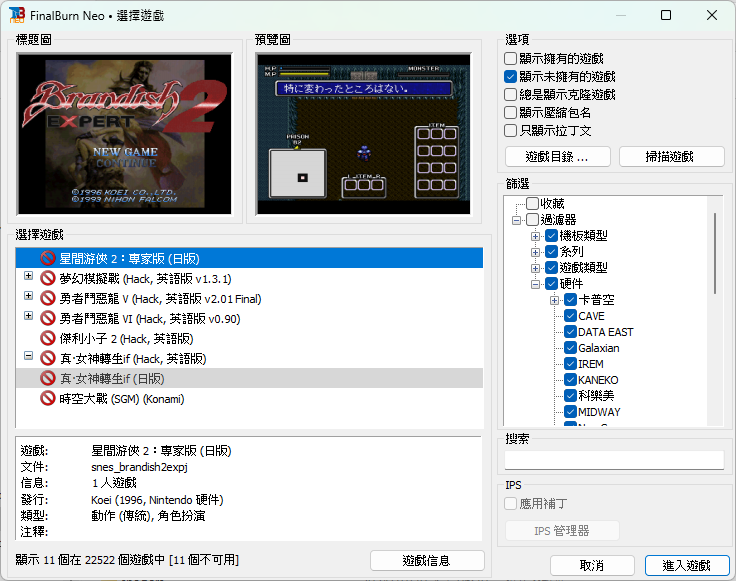Click the gameplay preview image
This screenshot has height=581, width=736.
point(363,134)
